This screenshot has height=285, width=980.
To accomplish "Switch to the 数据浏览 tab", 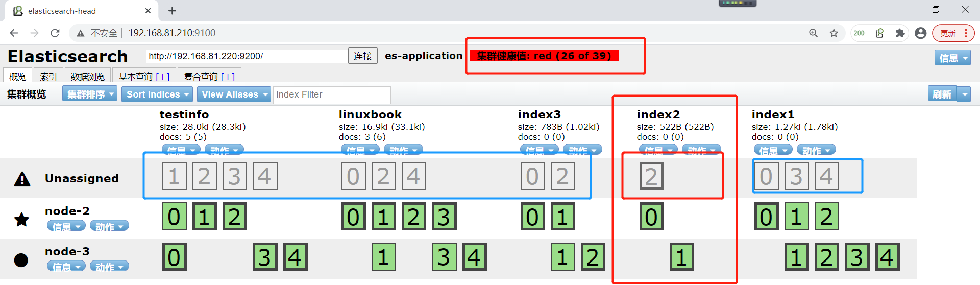I will 87,76.
